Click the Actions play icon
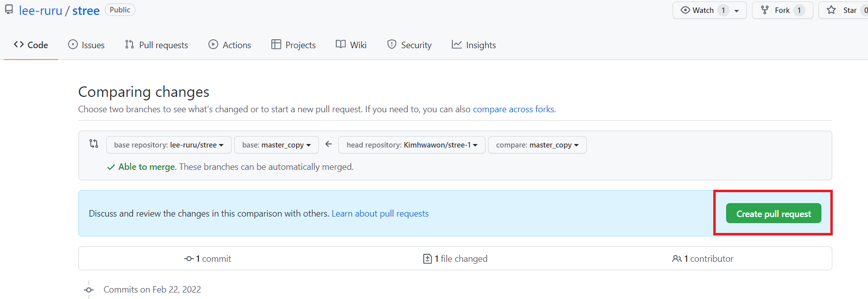The height and width of the screenshot is (299, 868). (213, 44)
